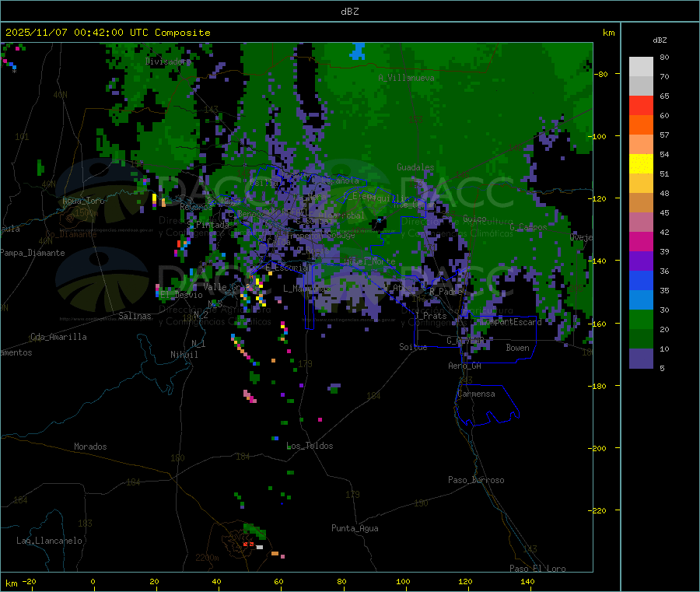Select the slate purple 10 dBZ swatch
The height and width of the screenshot is (592, 700).
[x=641, y=359]
